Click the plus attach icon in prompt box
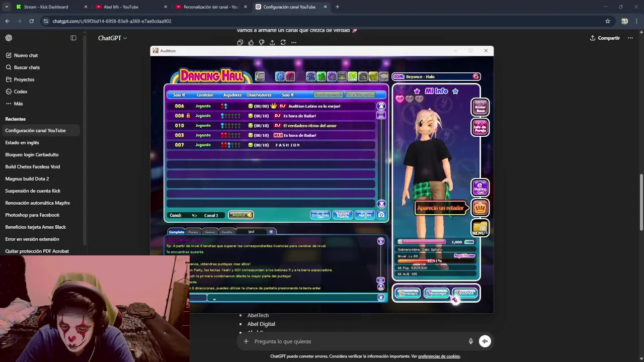 [x=246, y=341]
